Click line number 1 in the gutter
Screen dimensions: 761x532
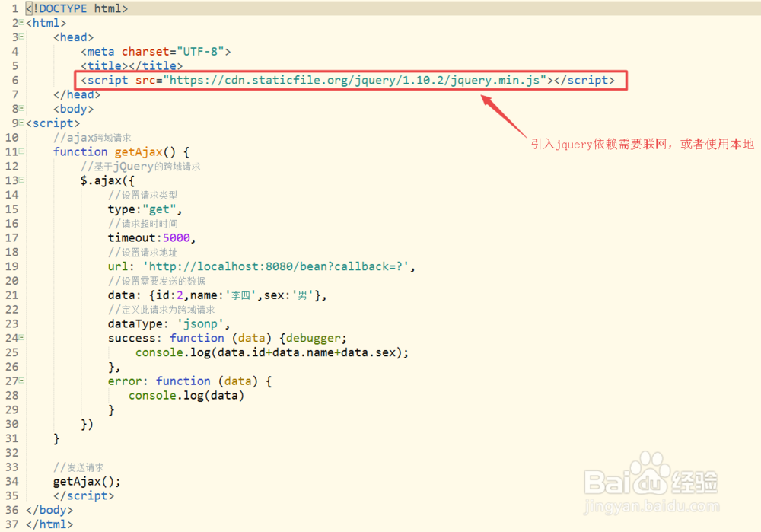pyautogui.click(x=15, y=8)
